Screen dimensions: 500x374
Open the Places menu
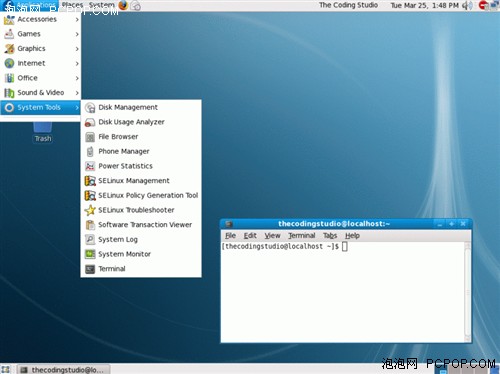click(72, 5)
